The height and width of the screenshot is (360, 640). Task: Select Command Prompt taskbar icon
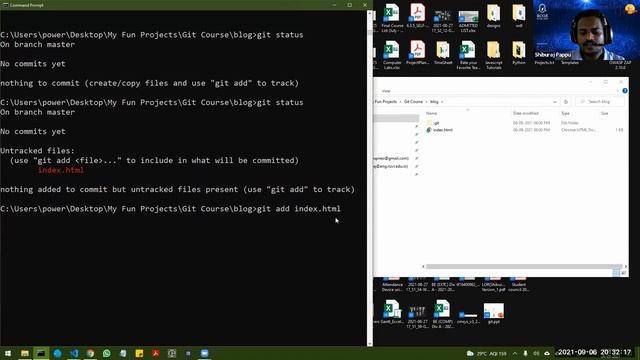point(41,353)
